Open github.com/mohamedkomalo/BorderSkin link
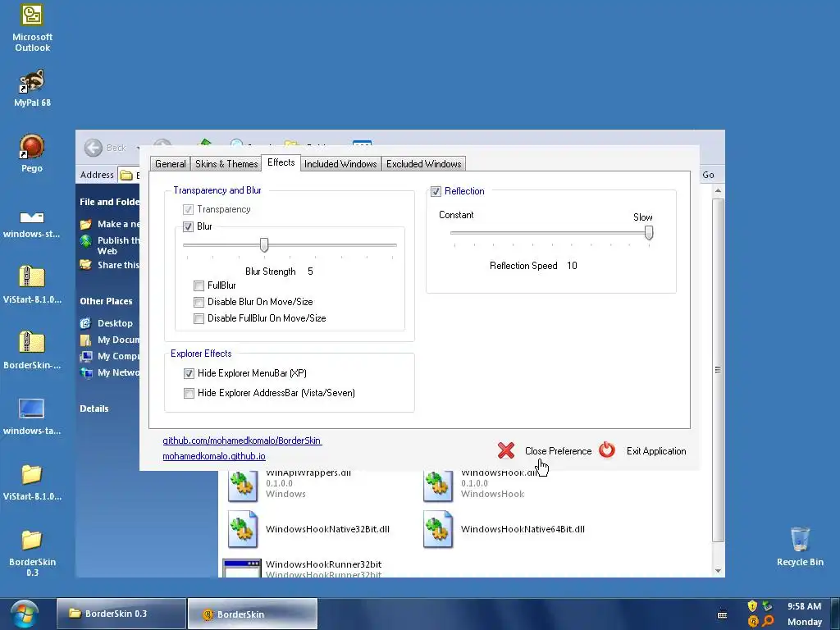Viewport: 840px width, 630px height. [242, 441]
